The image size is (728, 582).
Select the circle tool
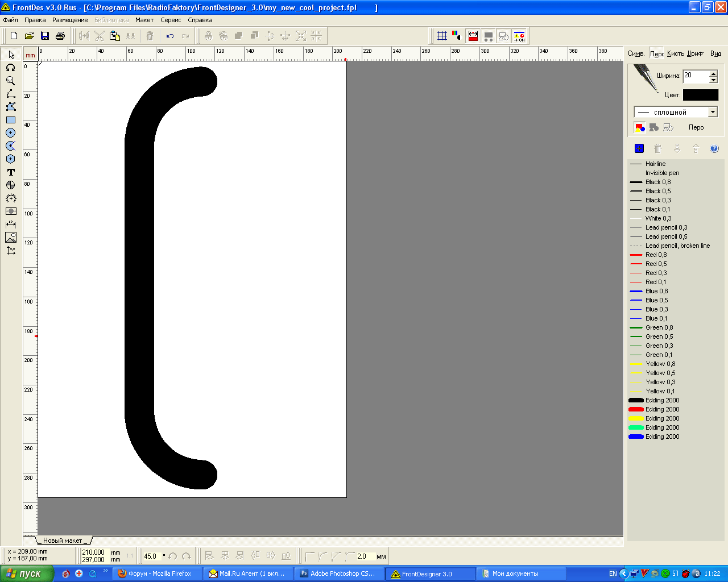pos(11,133)
